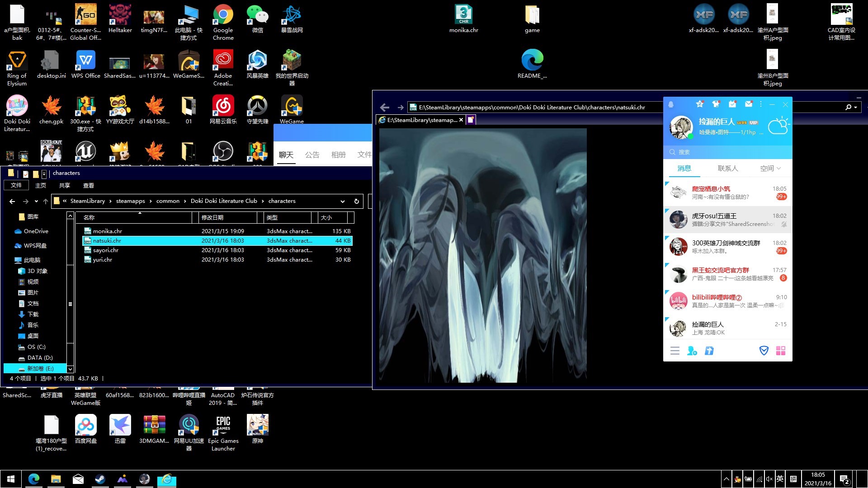Screen dimensions: 868x488
Task: Click the properties icon in Explorer title bar
Action: point(26,174)
